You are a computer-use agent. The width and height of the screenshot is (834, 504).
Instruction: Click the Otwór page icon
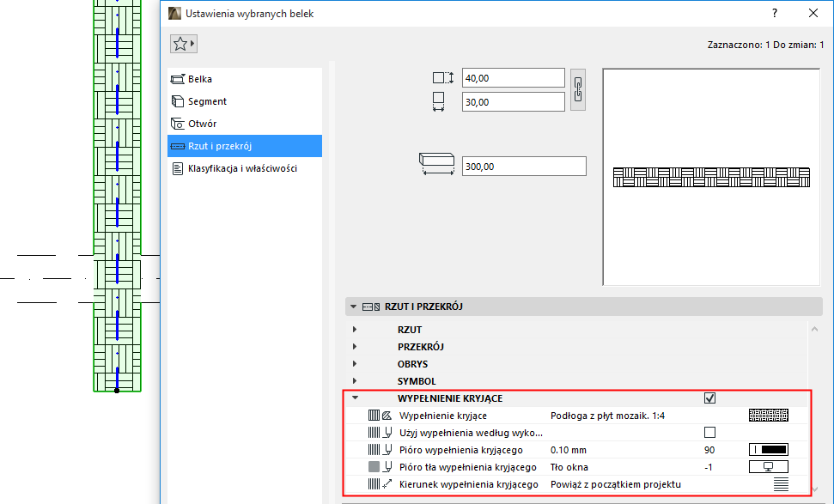178,124
